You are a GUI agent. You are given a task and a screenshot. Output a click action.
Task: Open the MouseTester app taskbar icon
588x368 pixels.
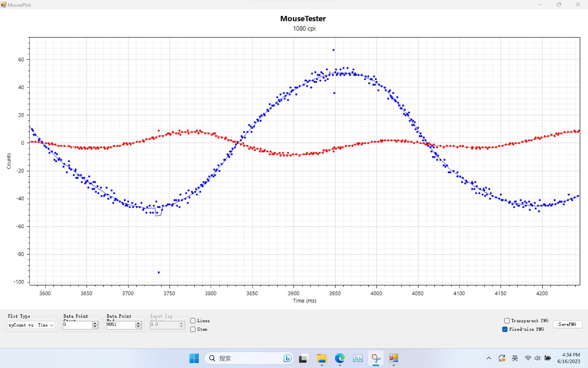(394, 358)
